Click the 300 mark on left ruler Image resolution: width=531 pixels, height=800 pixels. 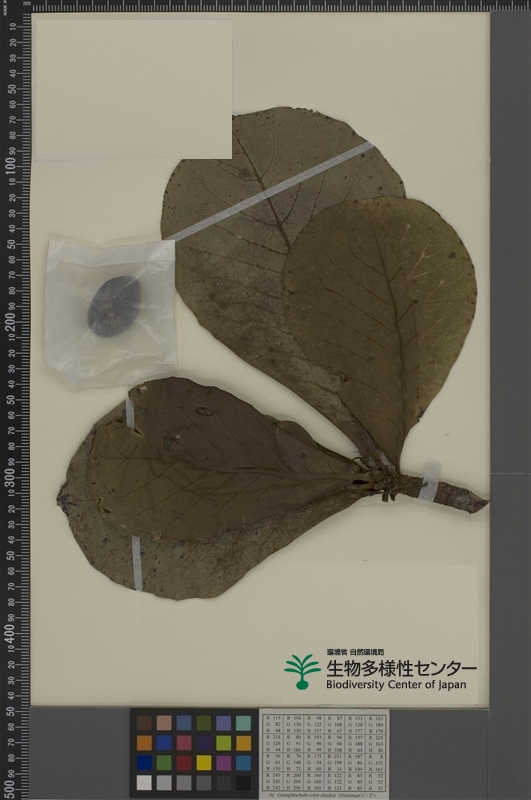click(10, 476)
